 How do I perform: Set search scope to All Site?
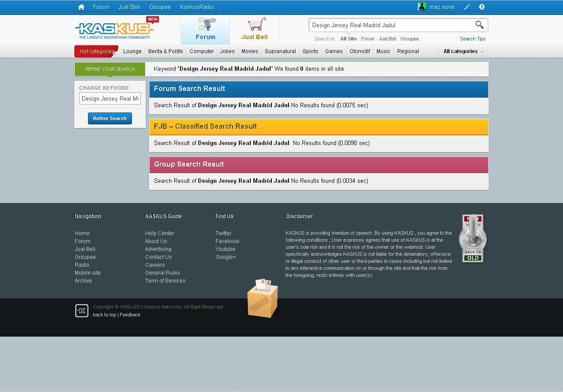tap(348, 39)
